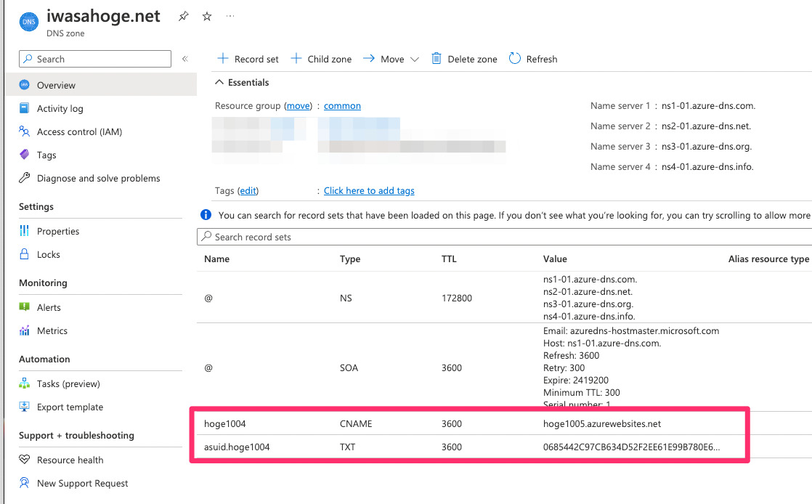Image resolution: width=812 pixels, height=504 pixels.
Task: Open the Move dropdown in toolbar
Action: 390,59
